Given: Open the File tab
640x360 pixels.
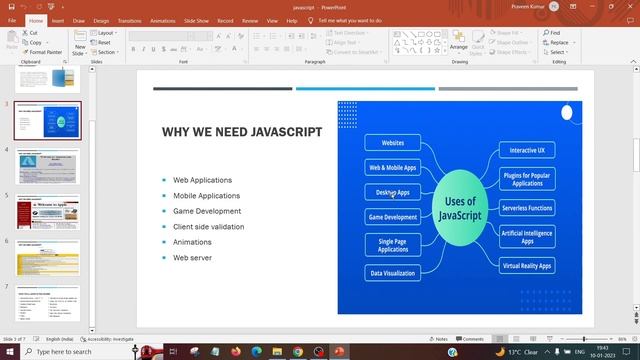Looking at the screenshot, I should click(12, 20).
